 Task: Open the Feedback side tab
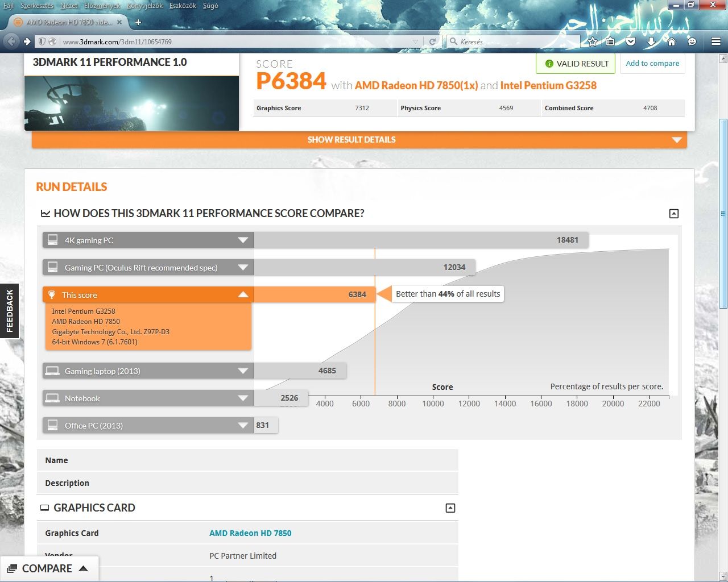9,311
